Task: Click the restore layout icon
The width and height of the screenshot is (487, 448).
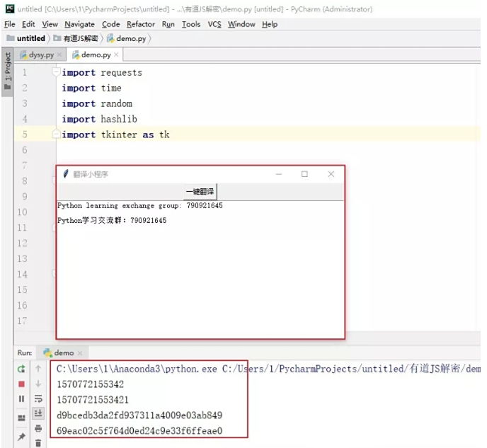Action: pos(21,418)
